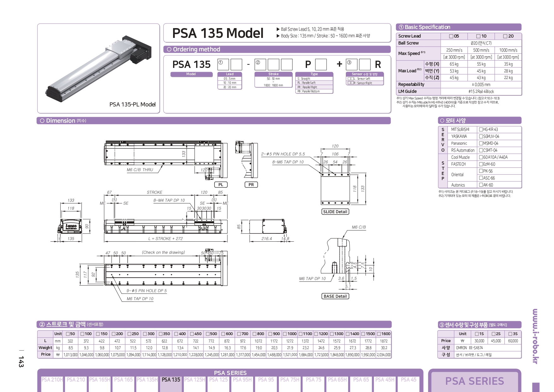554x392 pixels.
Task: Select the 500 stroke checkbox
Action: [208, 334]
